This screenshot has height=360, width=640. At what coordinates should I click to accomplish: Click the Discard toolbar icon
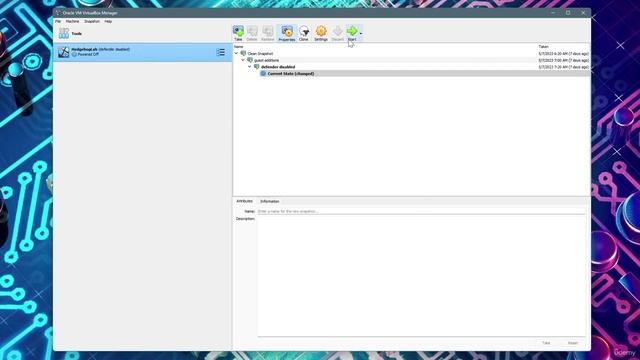coord(338,33)
